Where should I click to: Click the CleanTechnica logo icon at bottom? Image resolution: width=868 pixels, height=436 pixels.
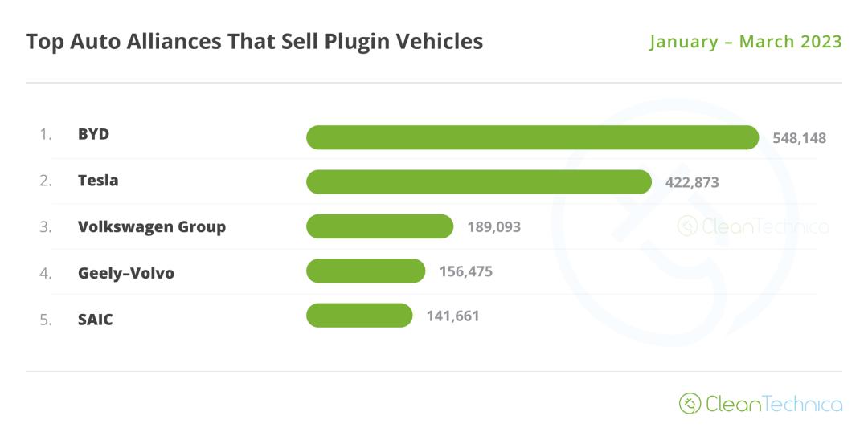pyautogui.click(x=690, y=403)
